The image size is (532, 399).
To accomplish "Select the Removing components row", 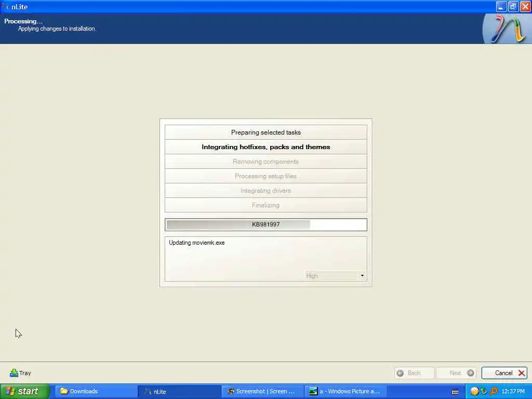I will [265, 162].
